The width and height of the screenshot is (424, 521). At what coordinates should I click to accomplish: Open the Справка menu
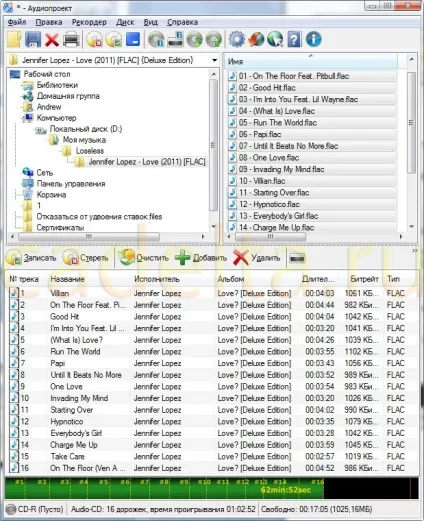182,22
